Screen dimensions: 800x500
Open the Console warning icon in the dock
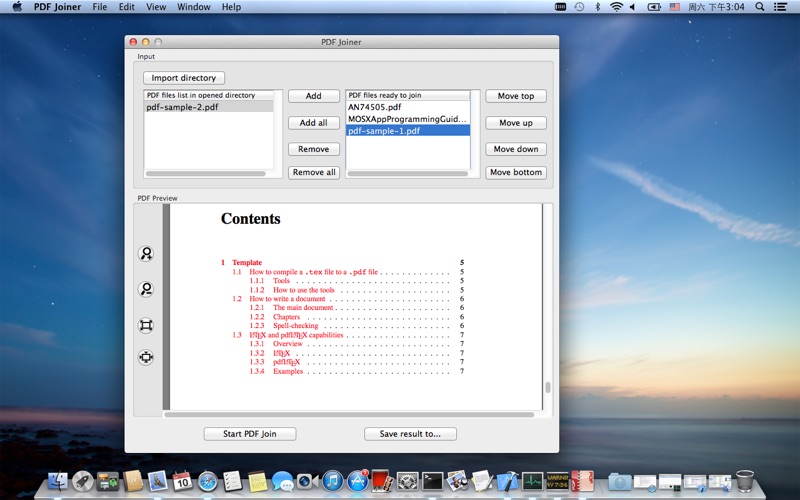pyautogui.click(x=557, y=481)
